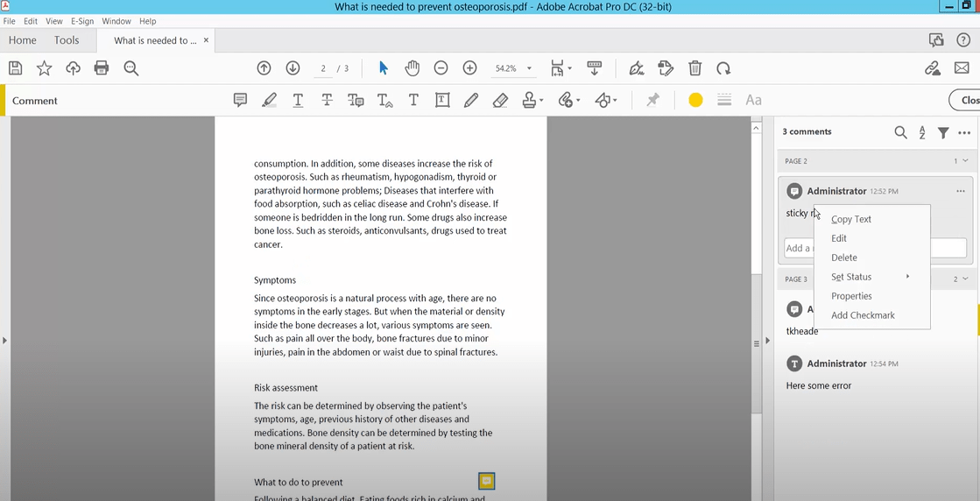Search comments using the magnifier icon

[x=900, y=132]
